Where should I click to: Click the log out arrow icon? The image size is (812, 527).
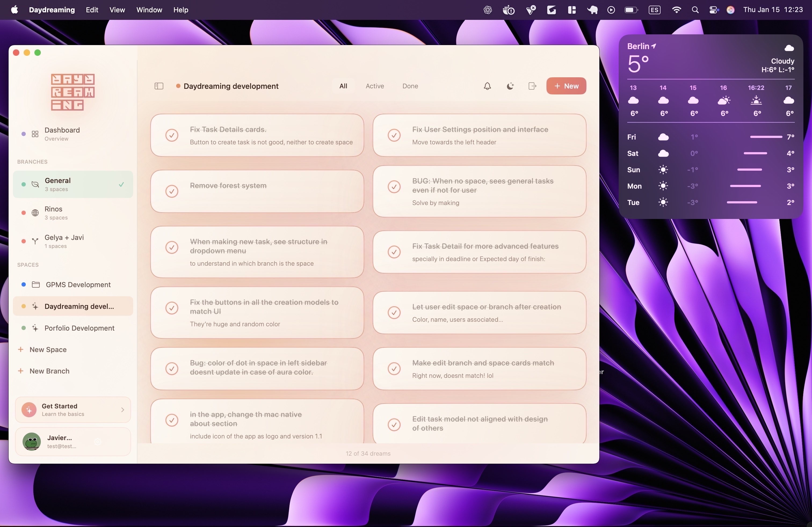[532, 86]
